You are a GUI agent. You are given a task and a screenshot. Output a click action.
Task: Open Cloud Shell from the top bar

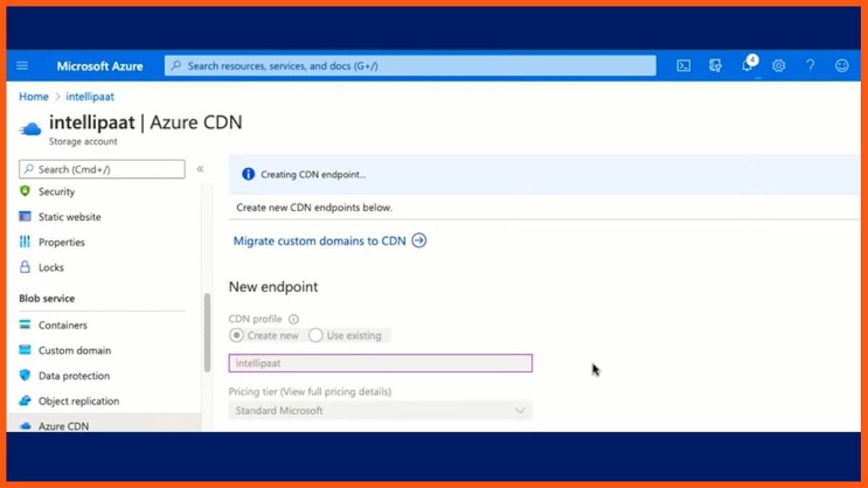(684, 66)
